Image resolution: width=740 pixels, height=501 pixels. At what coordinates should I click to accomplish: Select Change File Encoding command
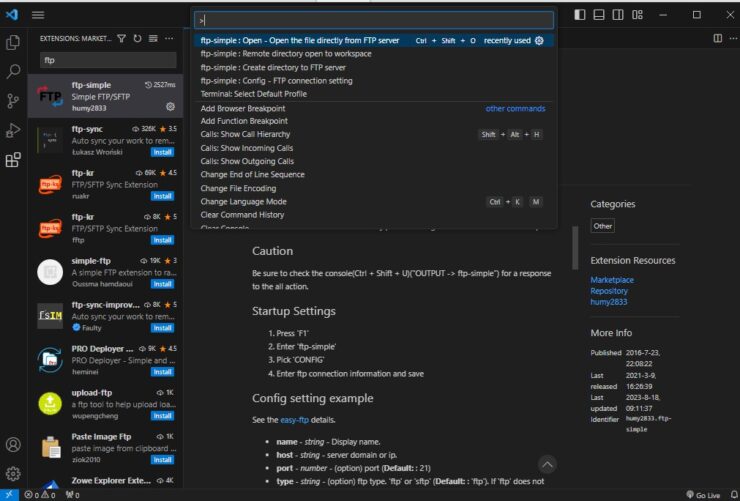pyautogui.click(x=374, y=188)
